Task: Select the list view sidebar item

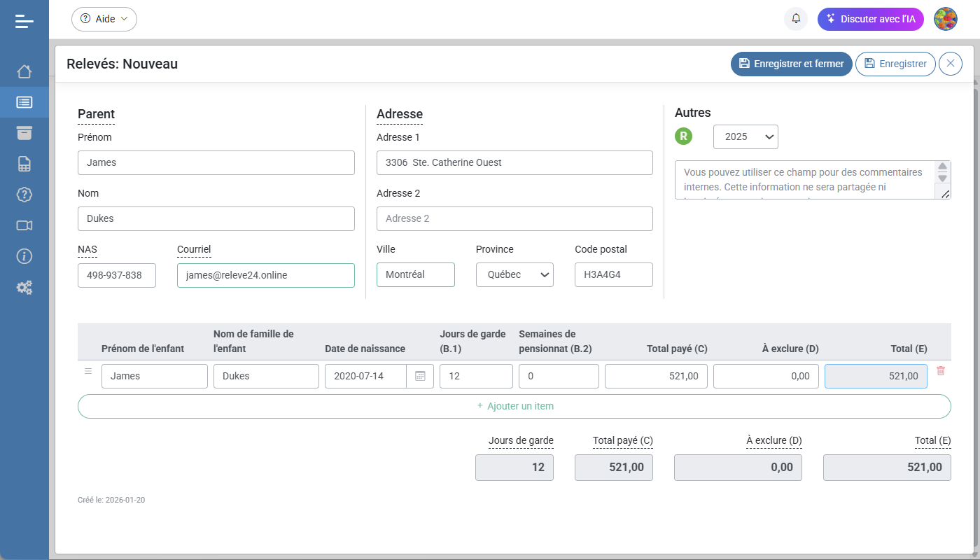Action: pyautogui.click(x=24, y=102)
